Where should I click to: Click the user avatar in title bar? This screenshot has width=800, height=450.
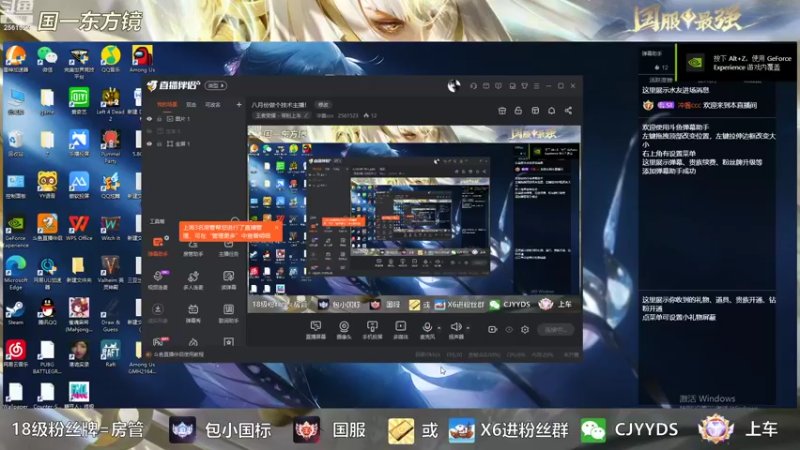click(454, 86)
